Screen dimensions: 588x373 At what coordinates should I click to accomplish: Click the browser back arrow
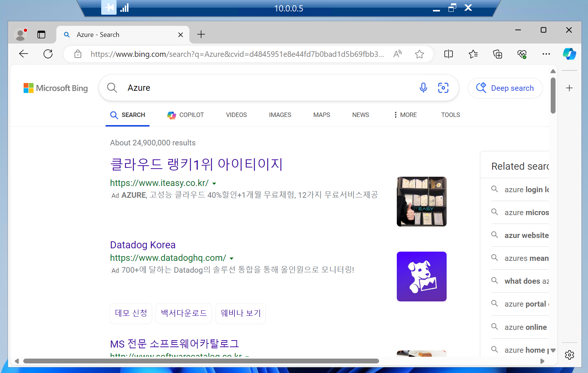click(24, 54)
